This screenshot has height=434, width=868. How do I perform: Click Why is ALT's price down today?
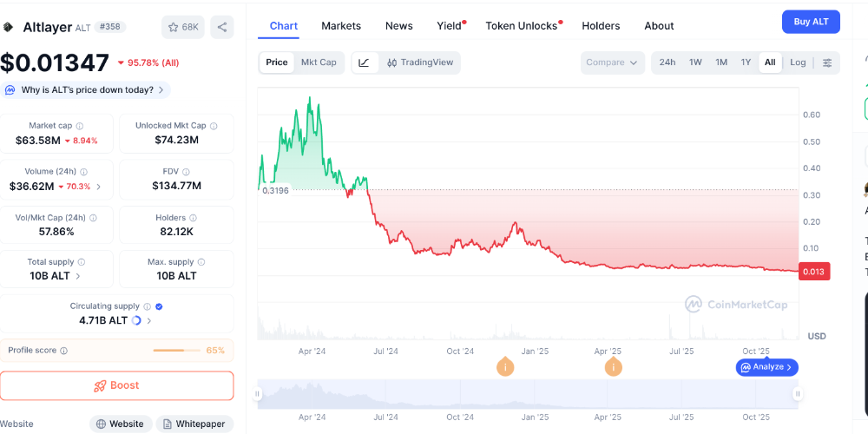pos(86,90)
